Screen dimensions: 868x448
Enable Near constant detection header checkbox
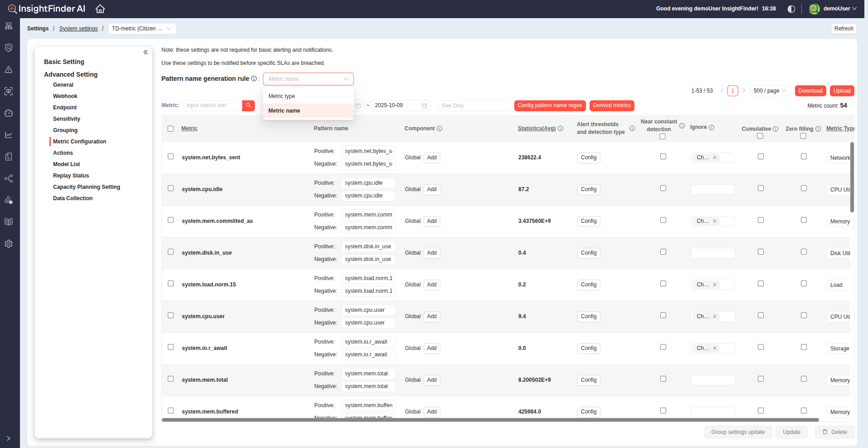[663, 137]
